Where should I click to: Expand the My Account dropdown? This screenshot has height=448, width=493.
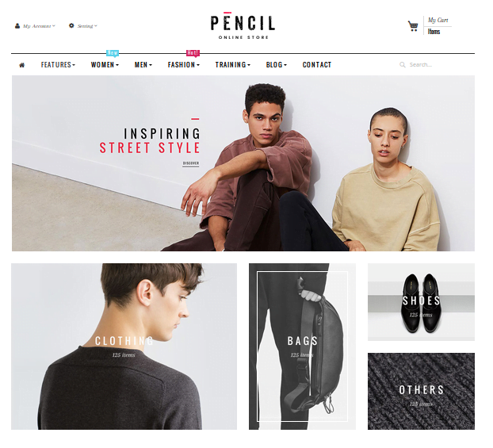40,26
